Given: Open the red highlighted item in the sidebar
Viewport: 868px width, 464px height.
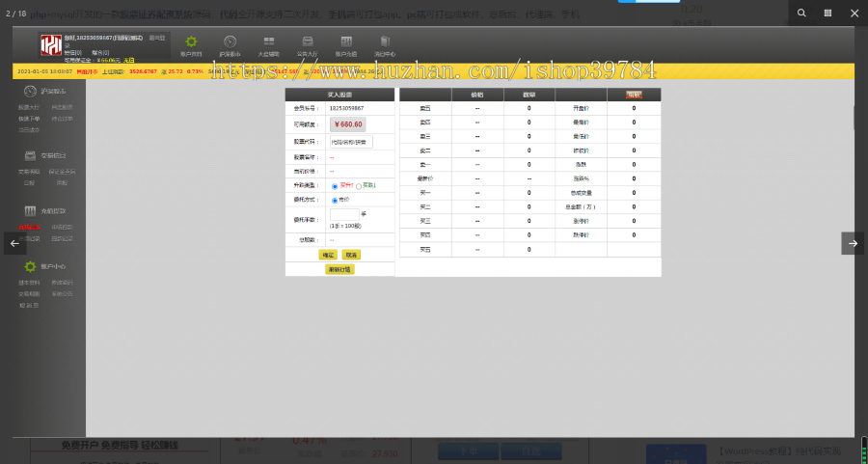Looking at the screenshot, I should click(x=31, y=228).
